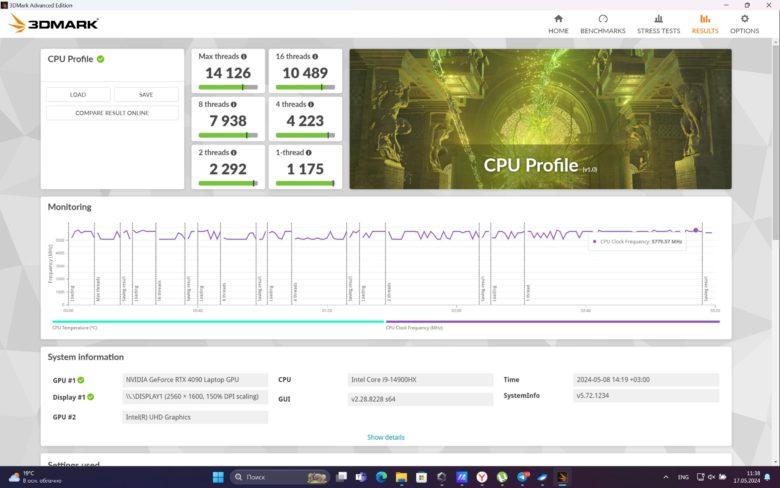This screenshot has width=780, height=488.
Task: Click the 3DMark logo
Action: tap(54, 23)
